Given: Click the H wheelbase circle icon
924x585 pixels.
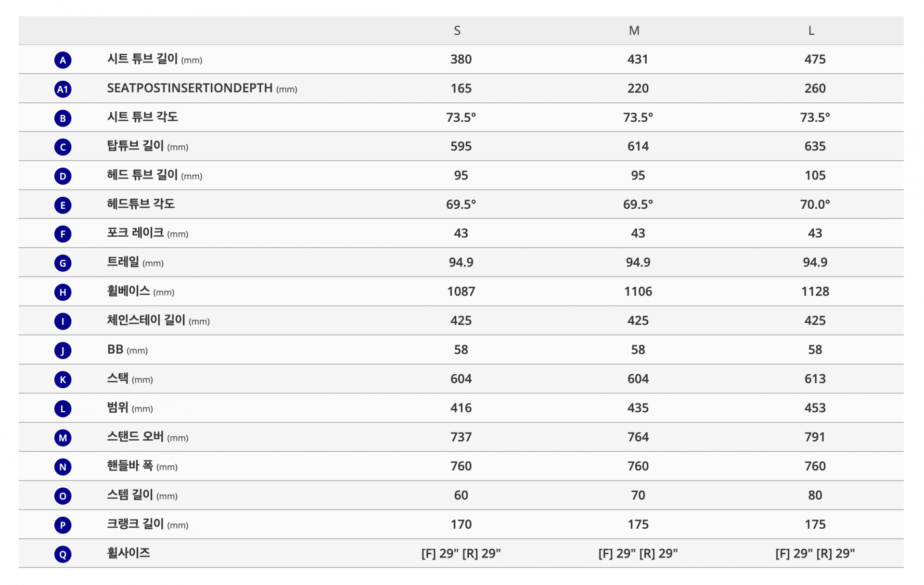Looking at the screenshot, I should 63,292.
